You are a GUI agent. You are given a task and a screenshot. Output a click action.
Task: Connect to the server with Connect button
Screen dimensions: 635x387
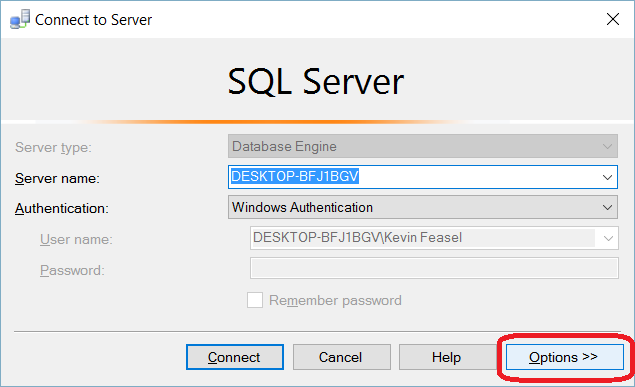235,357
